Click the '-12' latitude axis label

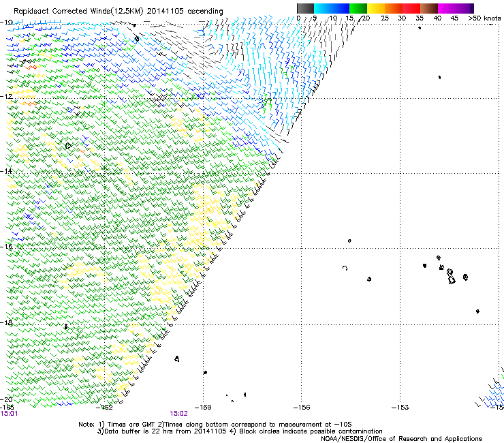point(6,97)
